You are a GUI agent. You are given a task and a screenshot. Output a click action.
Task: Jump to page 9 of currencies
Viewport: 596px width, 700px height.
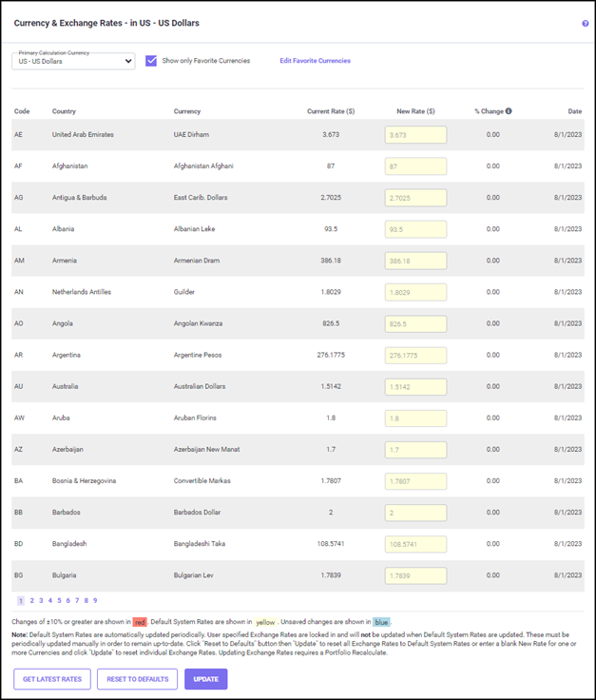pos(95,601)
